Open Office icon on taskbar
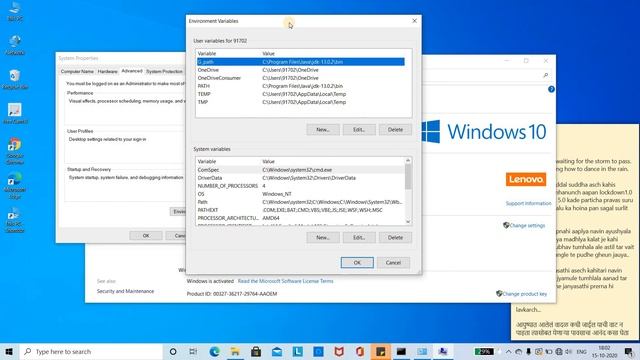Viewport: 640px width, 360px height. coord(360,351)
